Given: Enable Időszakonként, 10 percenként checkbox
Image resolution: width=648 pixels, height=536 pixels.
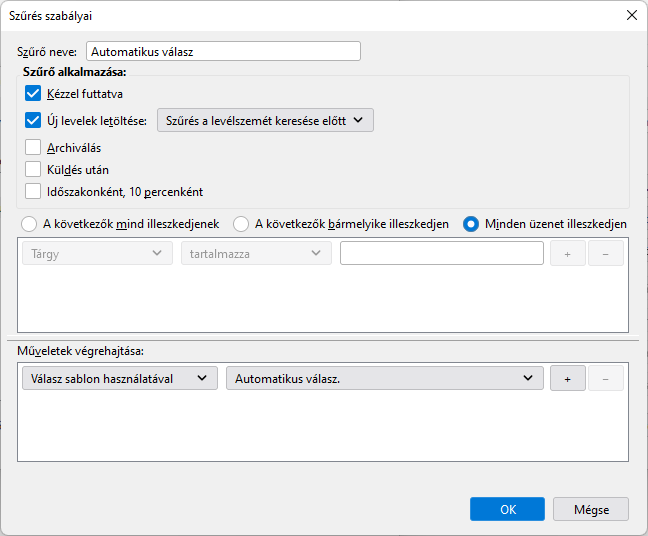Looking at the screenshot, I should [33, 192].
